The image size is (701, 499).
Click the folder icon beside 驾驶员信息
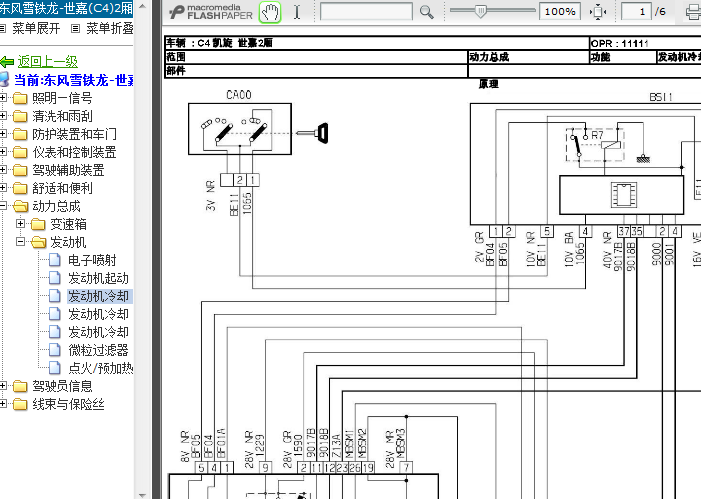[20, 386]
